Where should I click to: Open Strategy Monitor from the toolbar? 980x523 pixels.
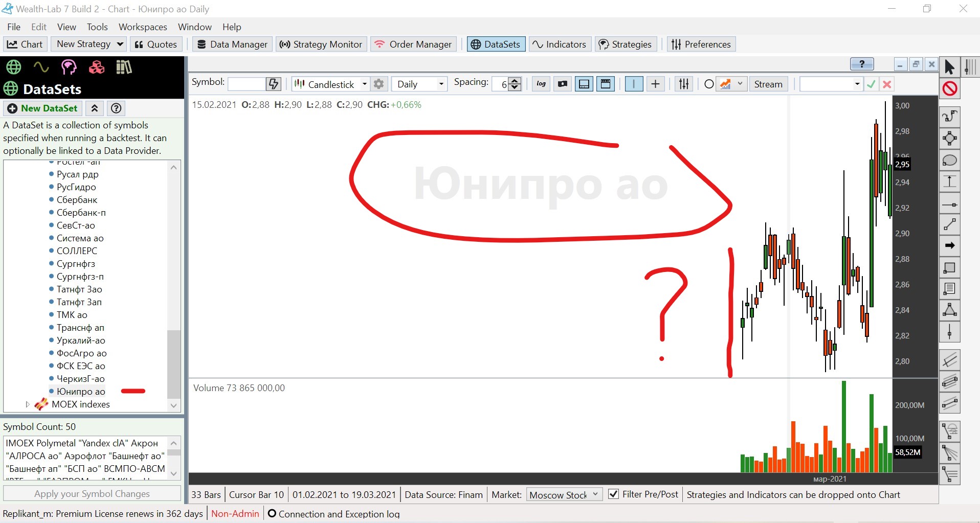[x=321, y=44]
